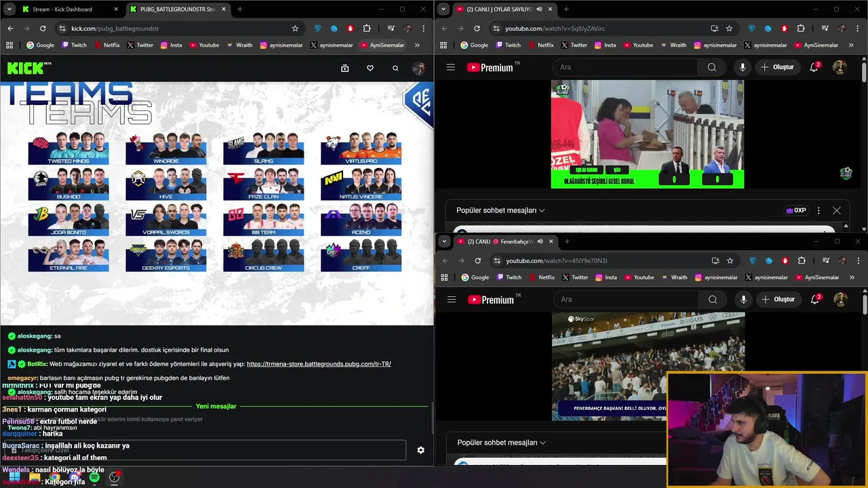The image size is (868, 488).
Task: Bookmark the kick.com page with the star
Action: (295, 28)
